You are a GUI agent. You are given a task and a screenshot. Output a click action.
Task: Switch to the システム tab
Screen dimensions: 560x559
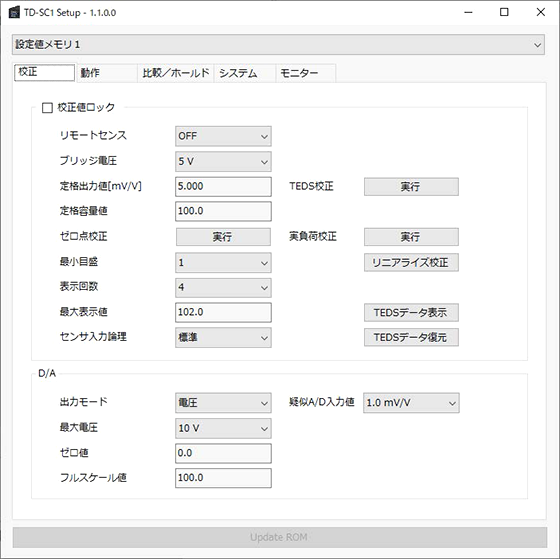coord(245,73)
